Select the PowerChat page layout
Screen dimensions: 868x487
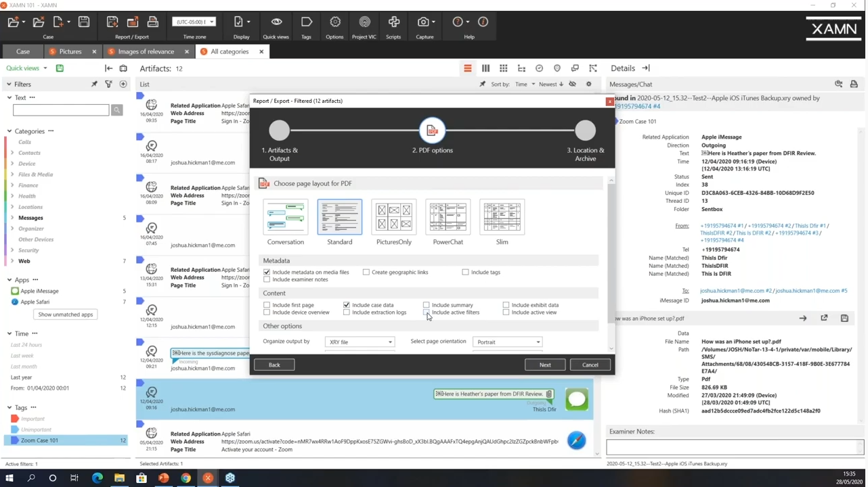(448, 217)
